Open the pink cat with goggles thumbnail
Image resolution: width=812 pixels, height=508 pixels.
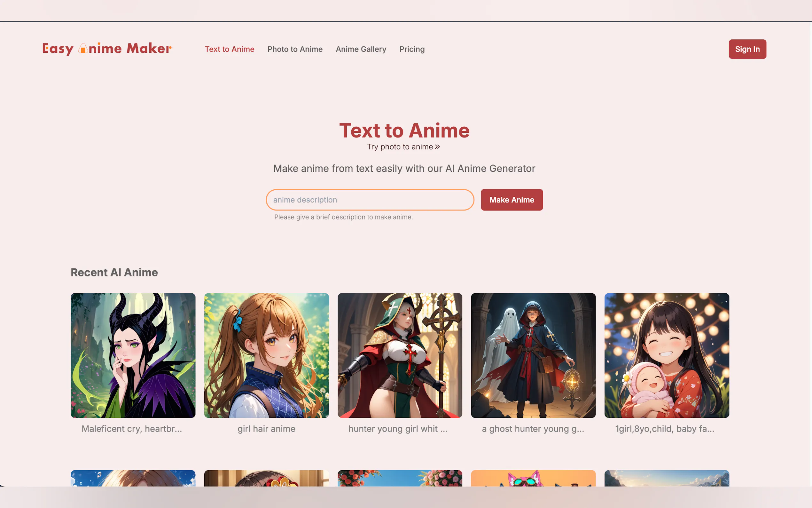pyautogui.click(x=533, y=479)
